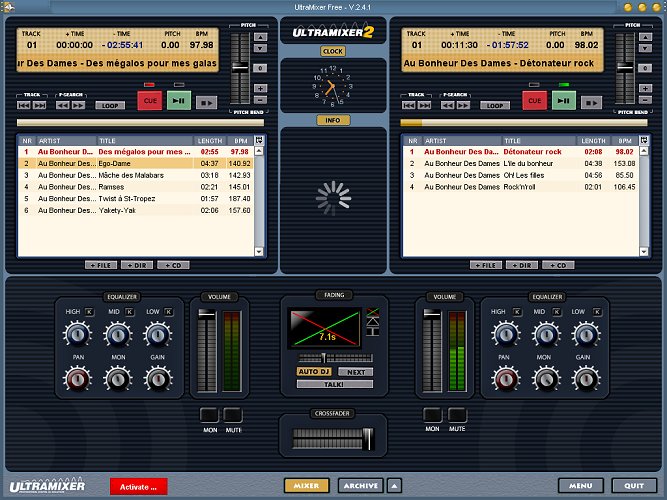Toggle left equalizer MID kill button

coord(129,312)
